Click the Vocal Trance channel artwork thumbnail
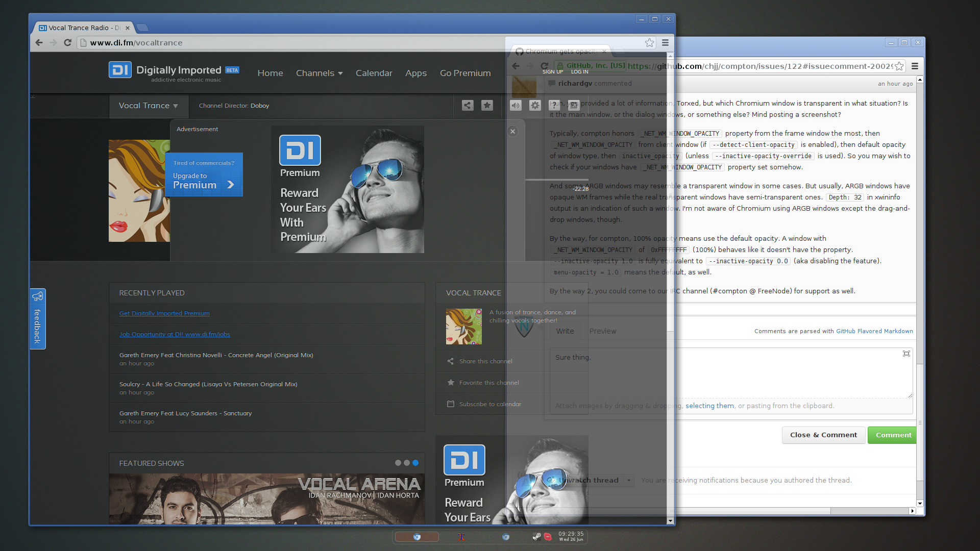This screenshot has height=551, width=980. click(463, 327)
